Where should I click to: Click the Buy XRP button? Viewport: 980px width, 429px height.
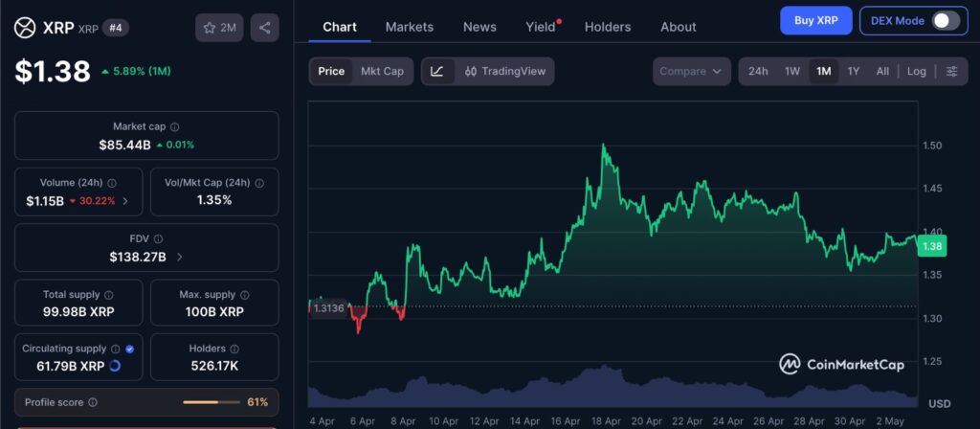[816, 21]
